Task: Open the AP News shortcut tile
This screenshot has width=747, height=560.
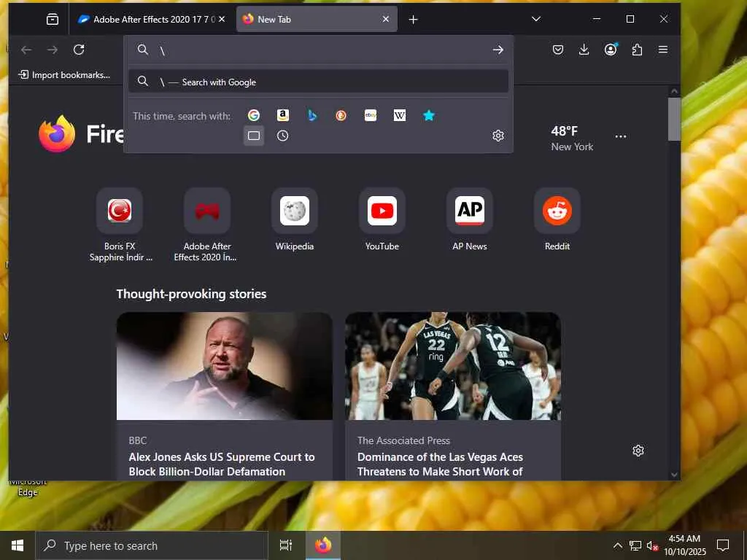Action: [x=470, y=211]
